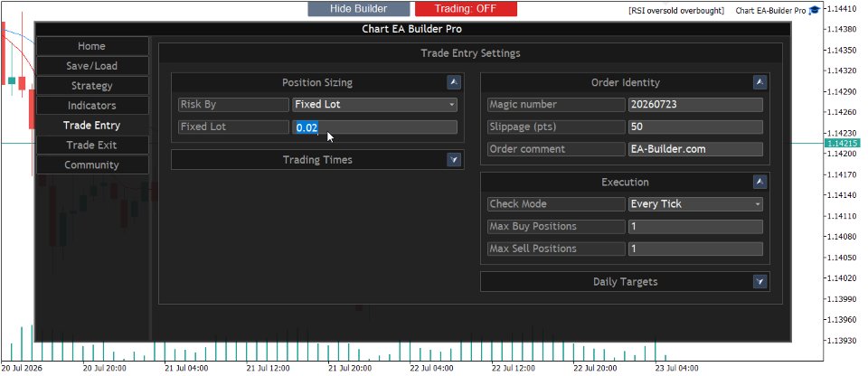Screen dimensions: 868x376
Task: Collapse the Order Identity section
Action: click(x=760, y=82)
